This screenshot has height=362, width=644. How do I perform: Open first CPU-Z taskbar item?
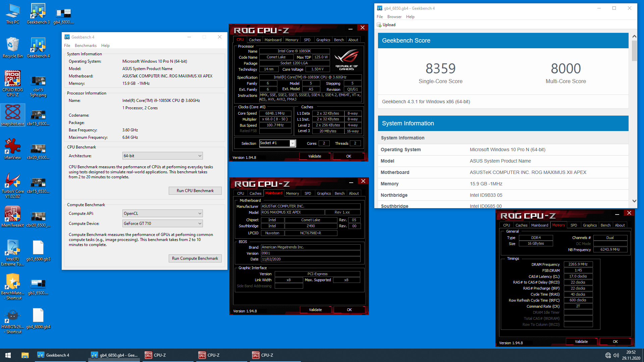click(x=168, y=355)
